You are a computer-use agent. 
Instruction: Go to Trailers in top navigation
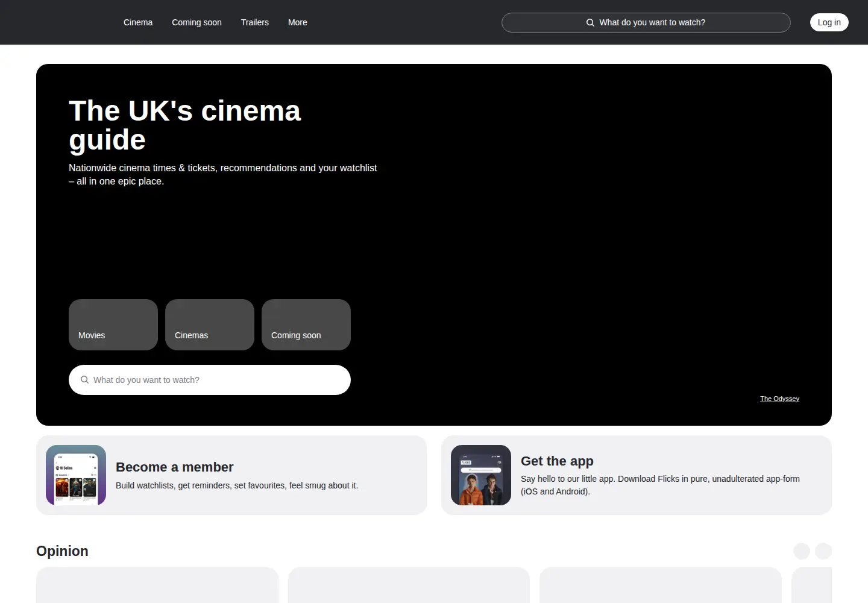255,22
